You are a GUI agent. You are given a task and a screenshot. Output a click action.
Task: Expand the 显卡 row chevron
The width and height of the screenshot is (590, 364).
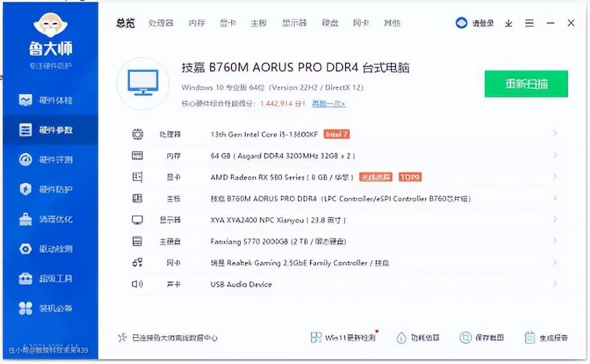click(x=554, y=176)
